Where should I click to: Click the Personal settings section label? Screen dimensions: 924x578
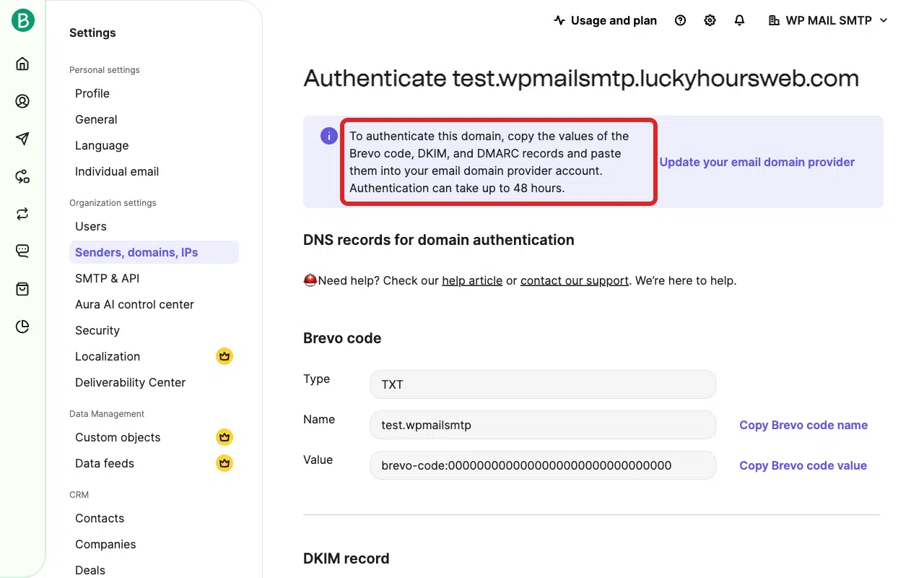105,70
